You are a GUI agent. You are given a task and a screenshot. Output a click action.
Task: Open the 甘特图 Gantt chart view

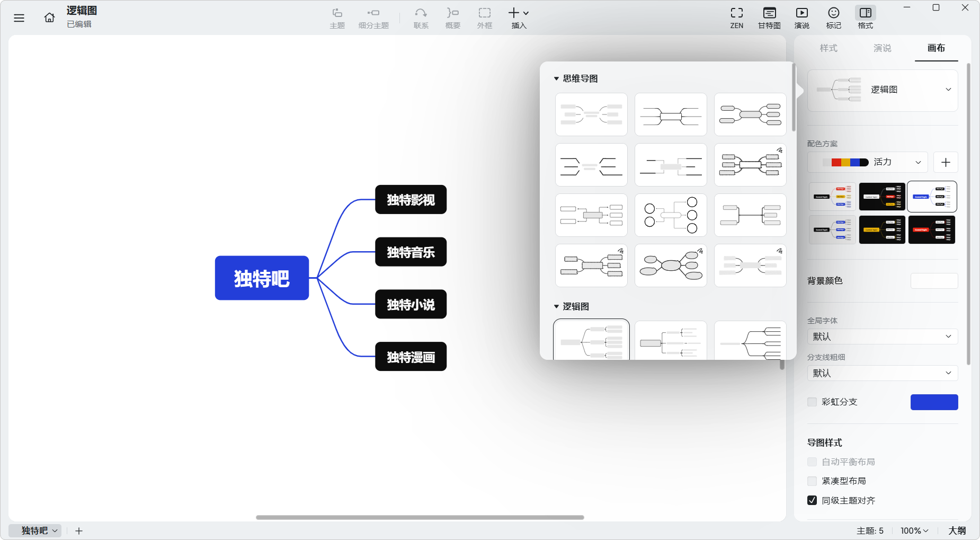pyautogui.click(x=769, y=17)
